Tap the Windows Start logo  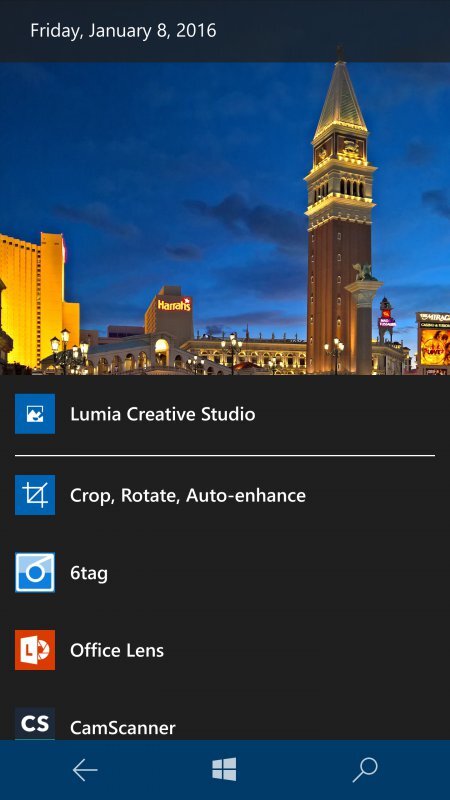tap(224, 769)
